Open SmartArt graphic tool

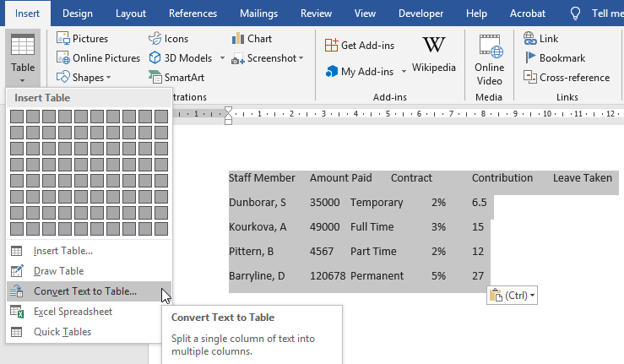(x=156, y=77)
